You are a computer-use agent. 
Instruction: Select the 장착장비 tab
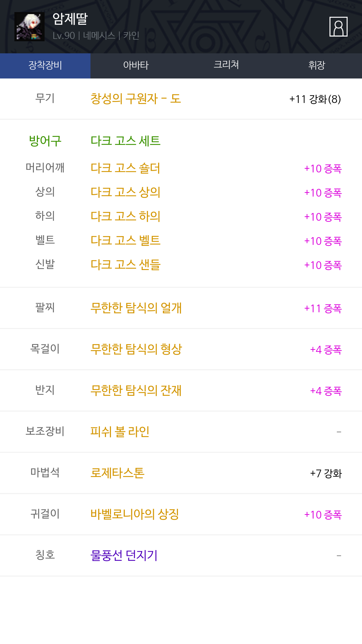(45, 65)
